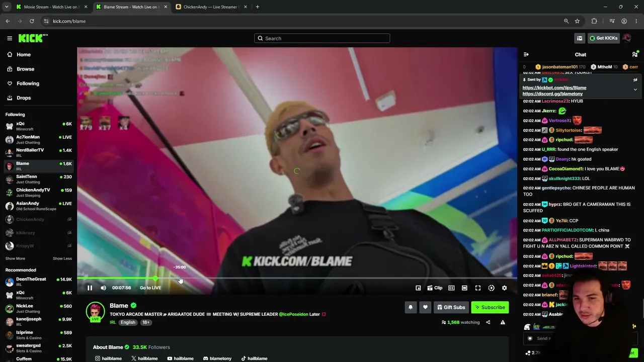Open the user profile avatar menu
Viewport: 644px width, 362px height.
tap(627, 38)
